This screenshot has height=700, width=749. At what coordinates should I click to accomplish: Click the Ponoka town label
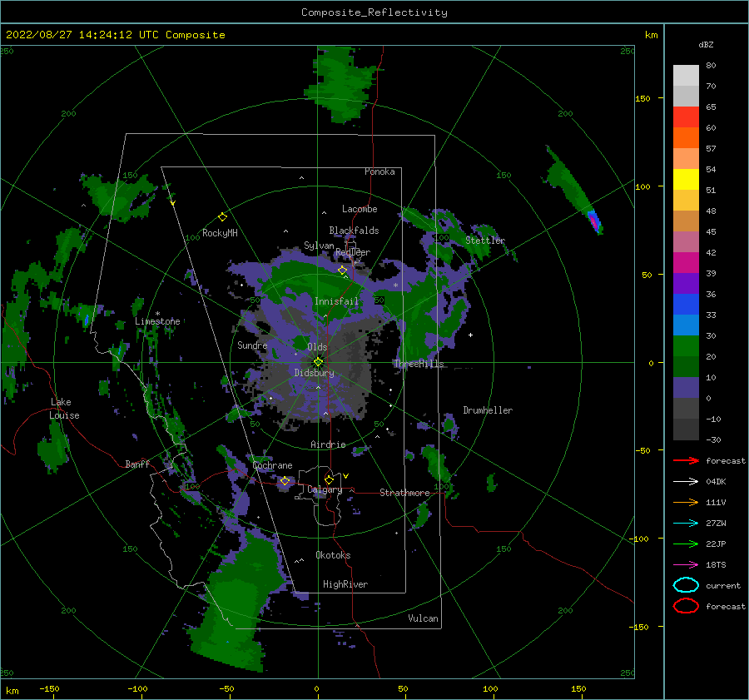tap(379, 171)
